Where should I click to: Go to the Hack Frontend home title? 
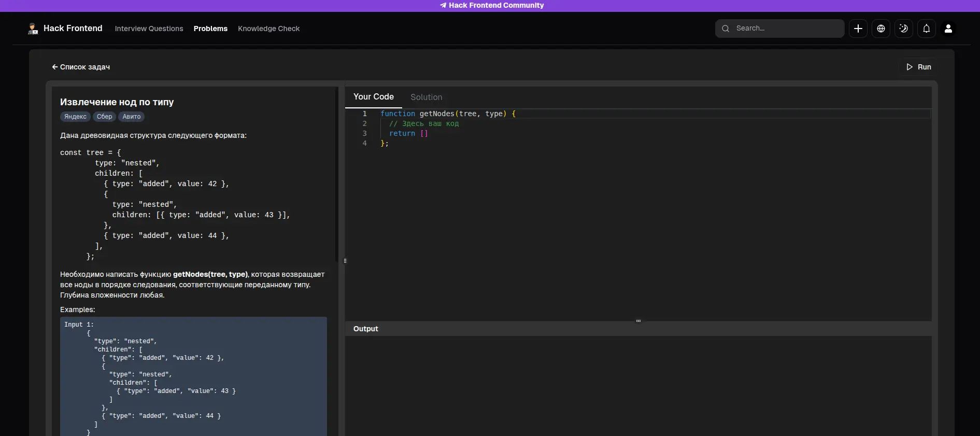[73, 29]
